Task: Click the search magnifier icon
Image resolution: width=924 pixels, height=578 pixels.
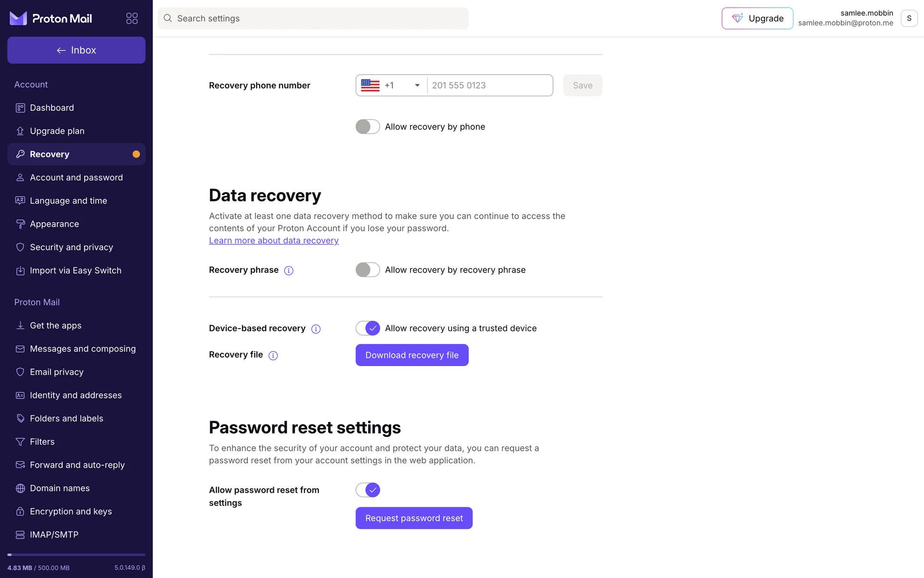Action: pos(167,18)
